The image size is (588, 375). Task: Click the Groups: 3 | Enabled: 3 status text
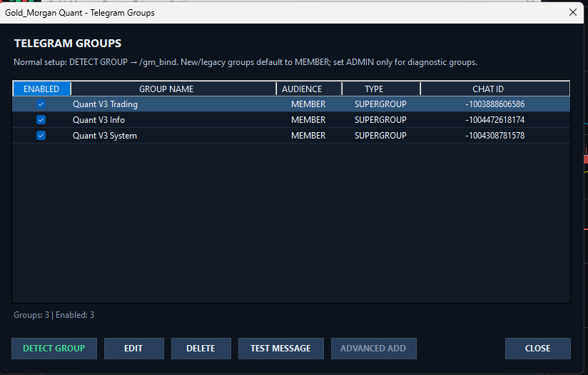pos(54,315)
